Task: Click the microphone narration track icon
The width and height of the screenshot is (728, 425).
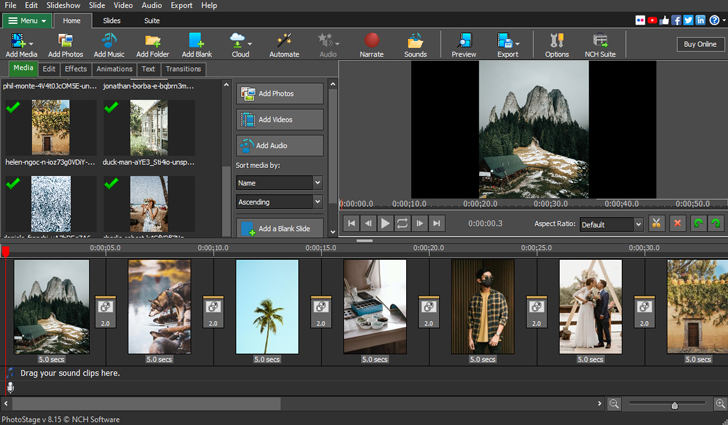Action: (x=10, y=387)
